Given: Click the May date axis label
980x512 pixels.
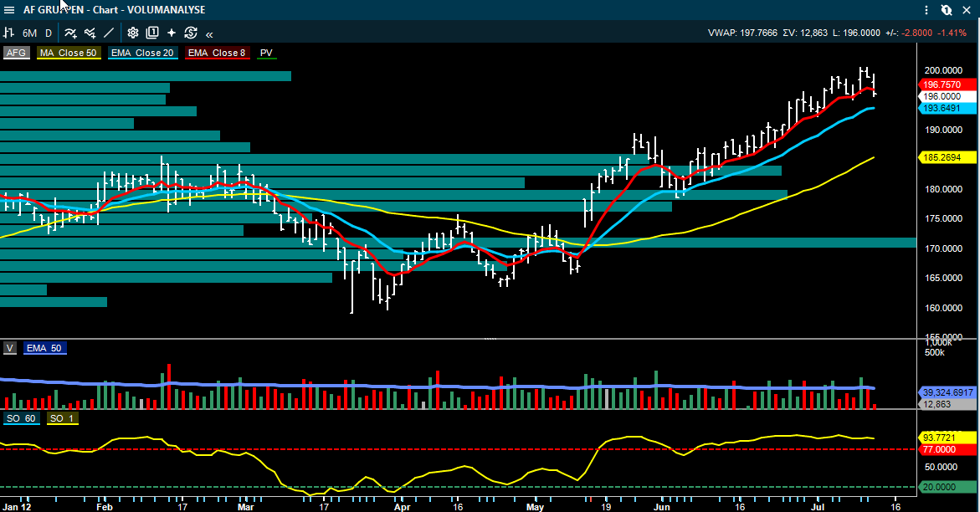Looking at the screenshot, I should (x=535, y=507).
